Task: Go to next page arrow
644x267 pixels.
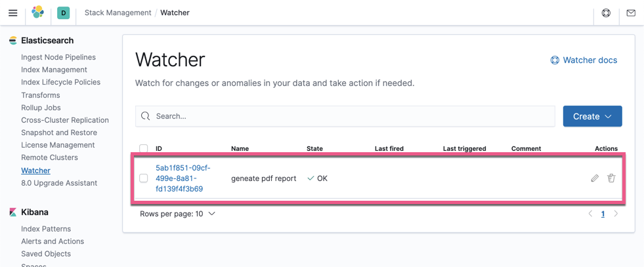Action: coord(616,214)
